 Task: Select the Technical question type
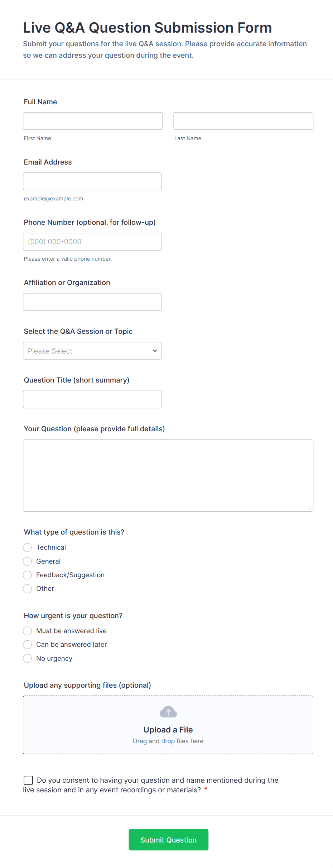click(x=28, y=547)
